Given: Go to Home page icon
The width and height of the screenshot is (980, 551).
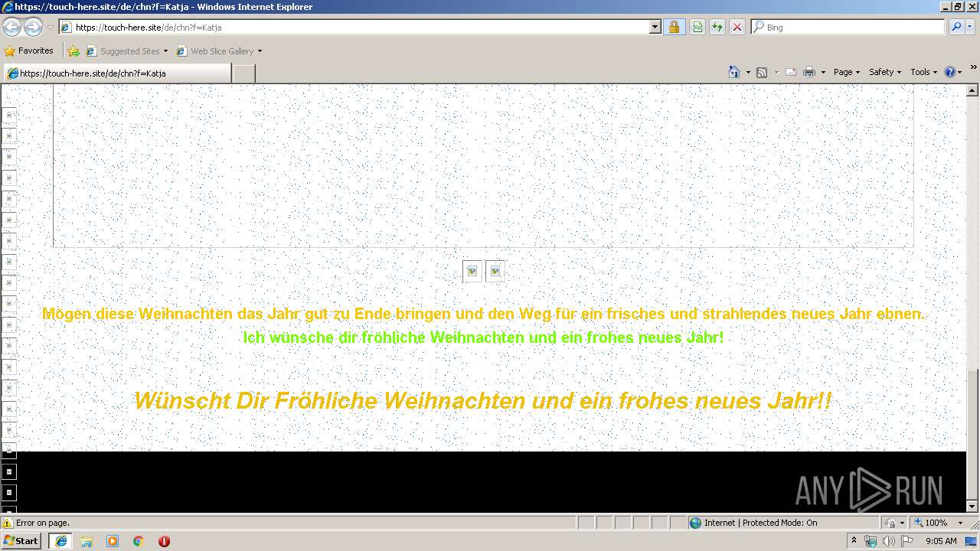Looking at the screenshot, I should pyautogui.click(x=733, y=72).
